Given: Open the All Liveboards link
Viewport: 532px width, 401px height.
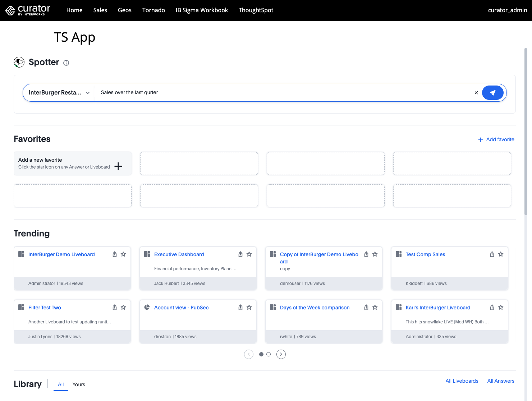Looking at the screenshot, I should click(462, 381).
